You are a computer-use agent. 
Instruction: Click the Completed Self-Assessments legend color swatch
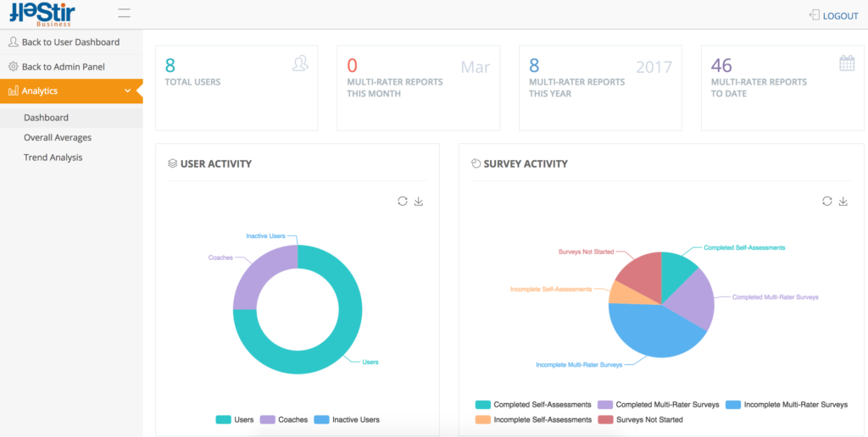482,404
